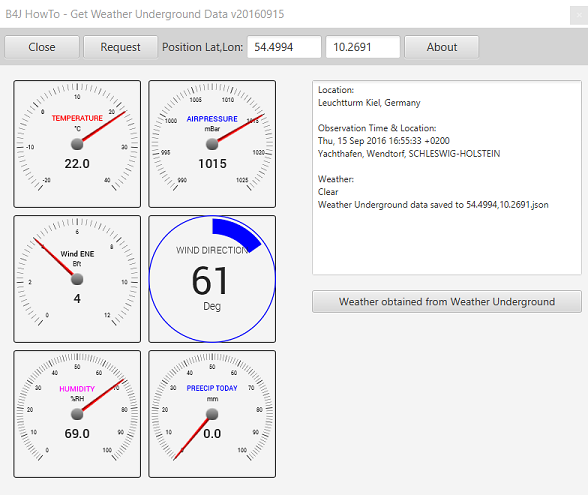This screenshot has width=588, height=495.
Task: Click the Wind ENE Beaufort gauge
Action: point(77,279)
